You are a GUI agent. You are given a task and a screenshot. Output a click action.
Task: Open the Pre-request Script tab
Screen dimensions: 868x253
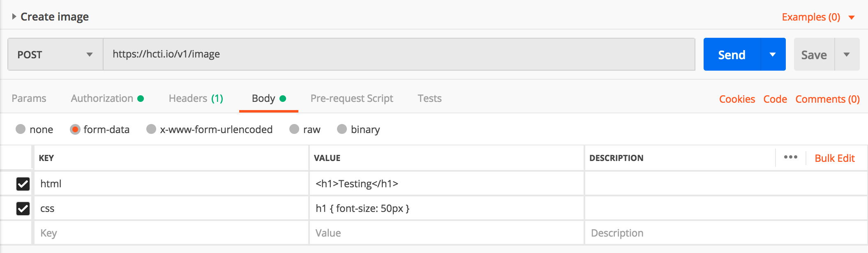click(352, 99)
